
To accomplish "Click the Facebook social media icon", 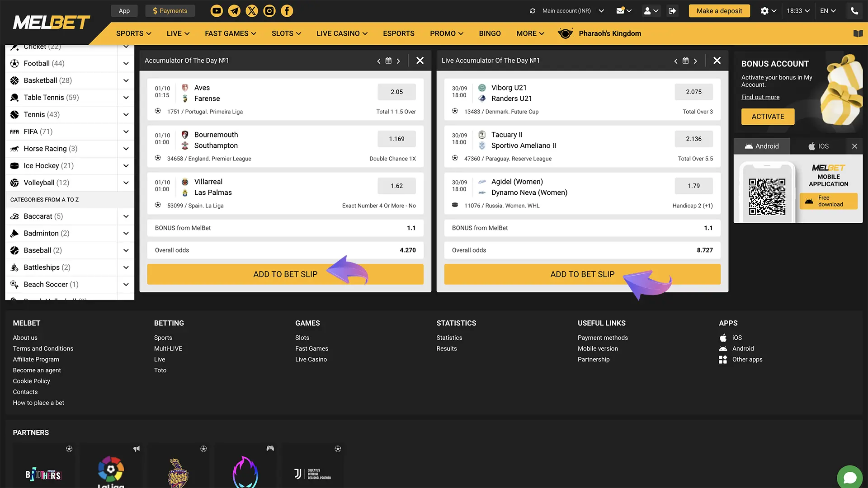I will (286, 11).
